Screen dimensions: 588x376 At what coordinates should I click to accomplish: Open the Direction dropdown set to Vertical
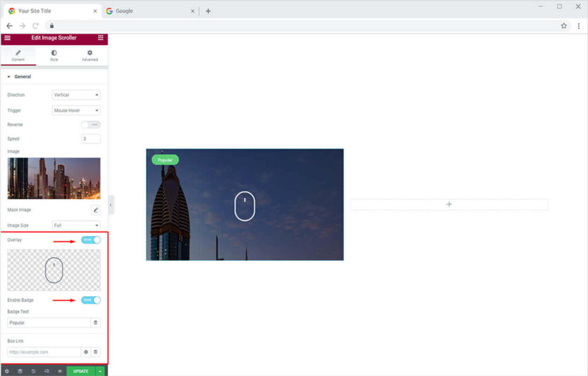[x=76, y=95]
